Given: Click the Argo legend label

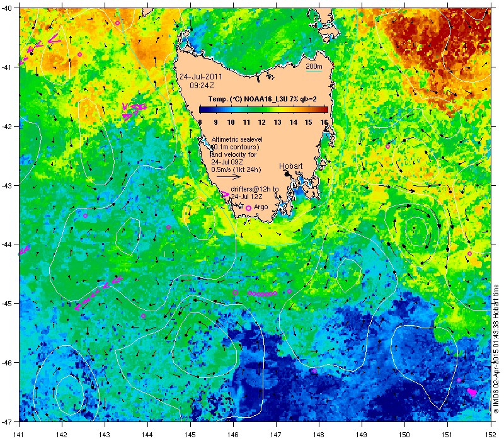Looking at the screenshot, I should tap(261, 207).
